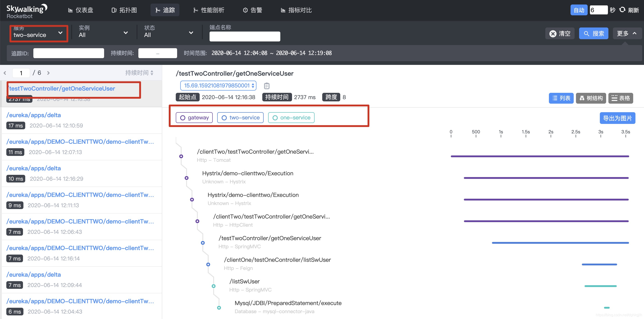Switch to tree structure (树结构) view
The width and height of the screenshot is (644, 319).
click(591, 98)
